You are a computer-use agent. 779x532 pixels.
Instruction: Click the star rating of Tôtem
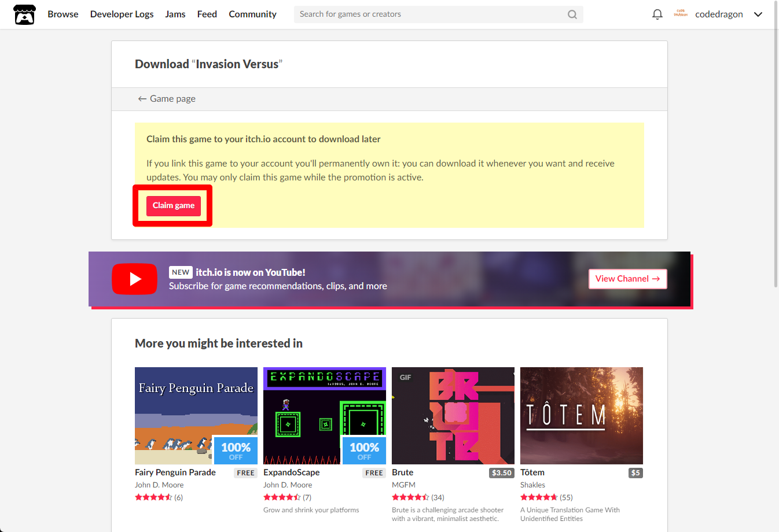(539, 497)
